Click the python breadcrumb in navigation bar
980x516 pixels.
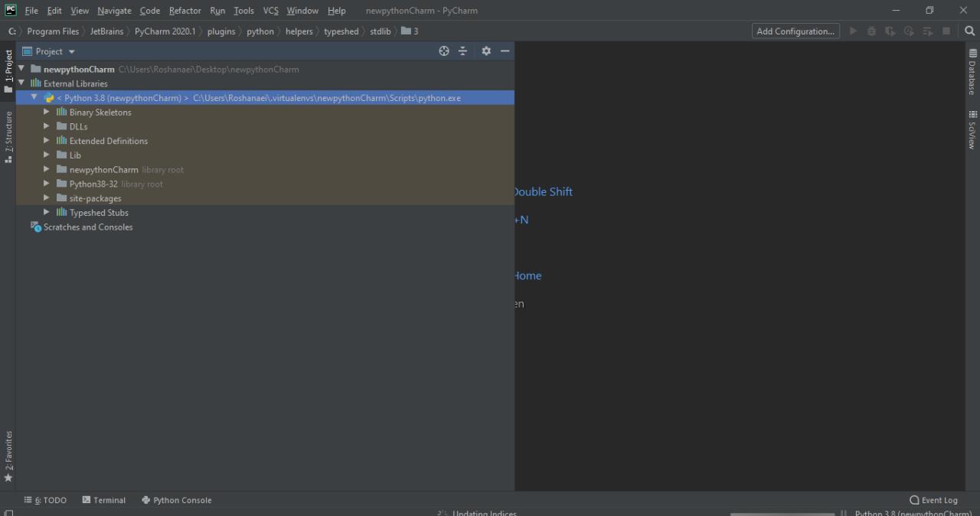point(260,31)
